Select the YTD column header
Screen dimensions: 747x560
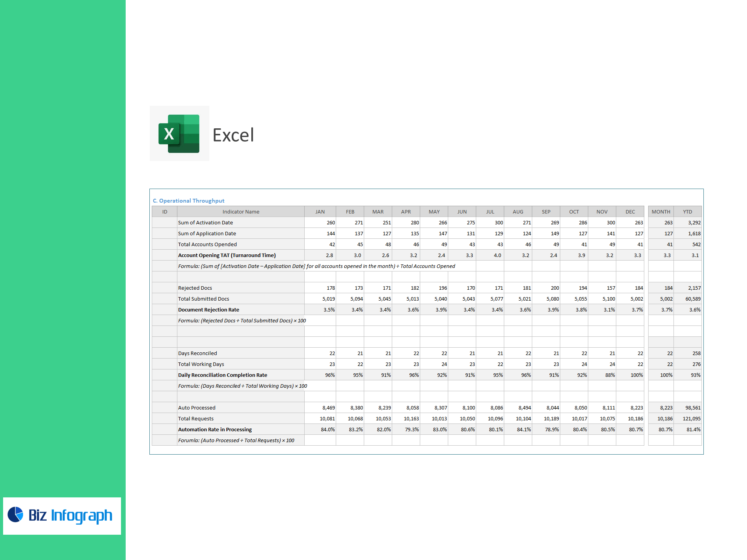point(687,212)
